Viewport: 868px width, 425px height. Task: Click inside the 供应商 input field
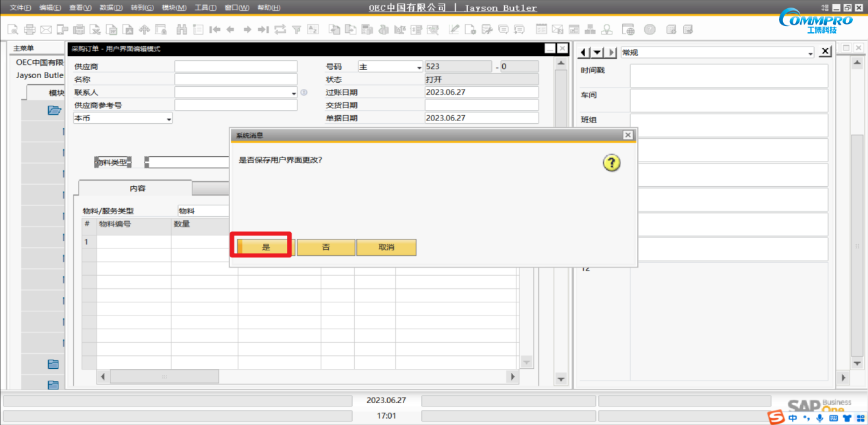coord(236,66)
